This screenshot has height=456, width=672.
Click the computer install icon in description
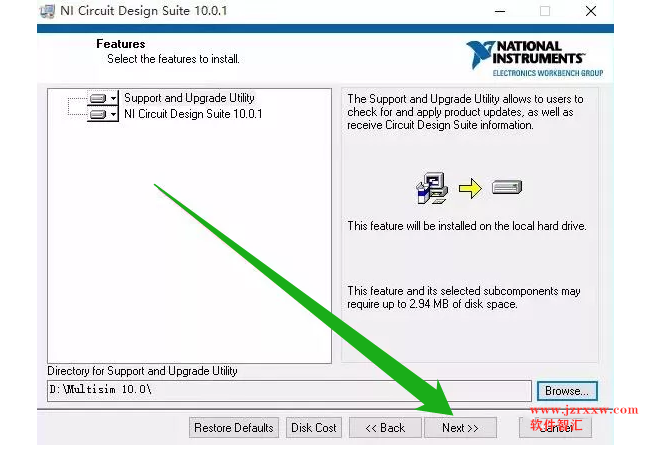(432, 188)
